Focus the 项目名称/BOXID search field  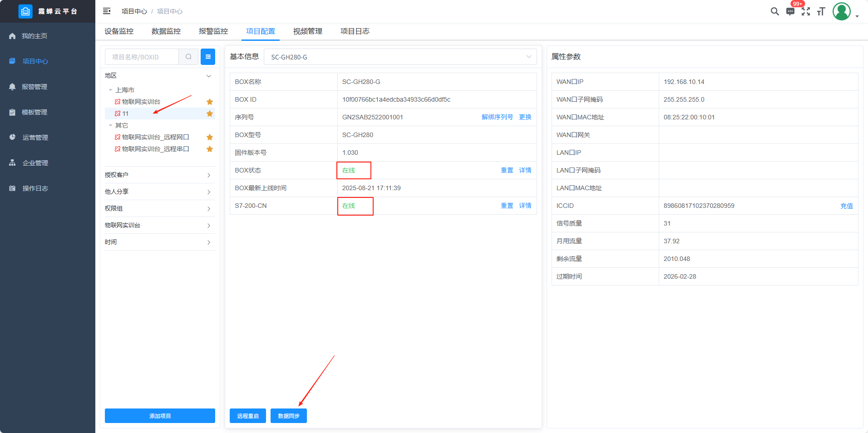(142, 57)
